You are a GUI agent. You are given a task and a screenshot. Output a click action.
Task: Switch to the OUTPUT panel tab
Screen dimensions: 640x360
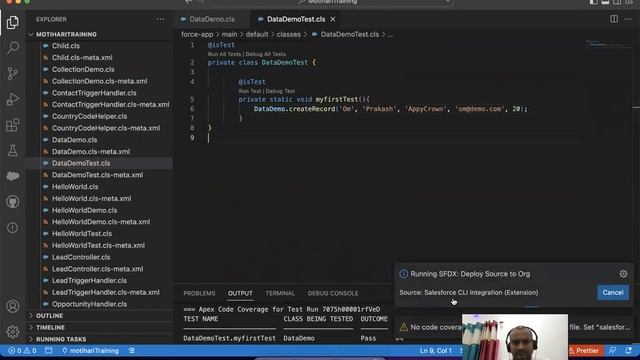[240, 293]
